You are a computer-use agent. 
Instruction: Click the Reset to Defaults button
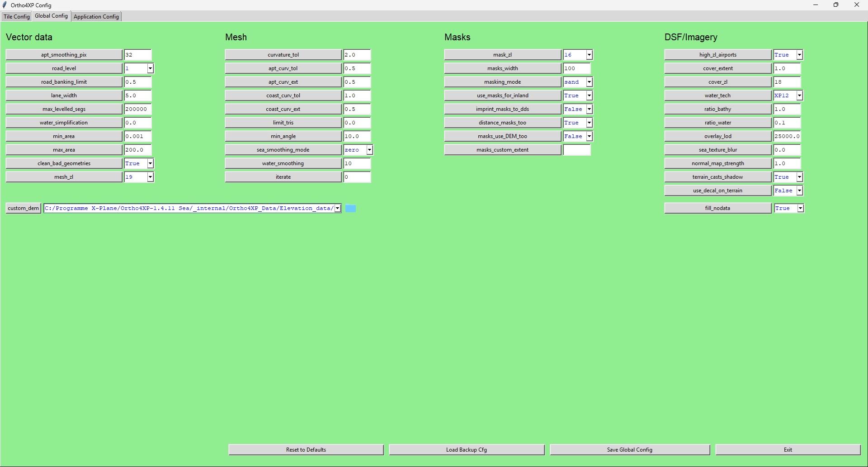point(306,450)
